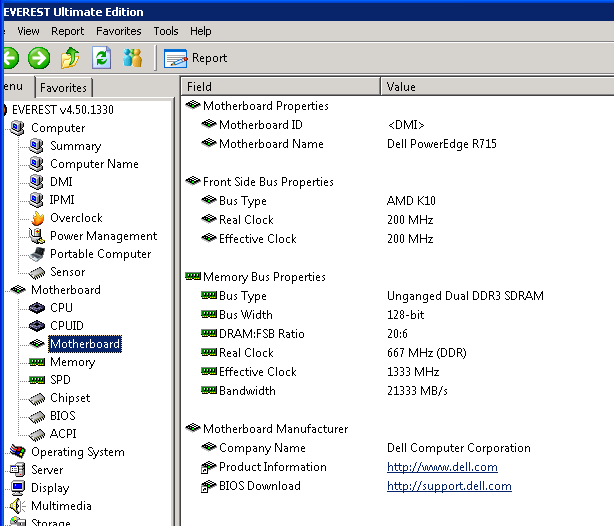Click the Field column header

tap(280, 87)
